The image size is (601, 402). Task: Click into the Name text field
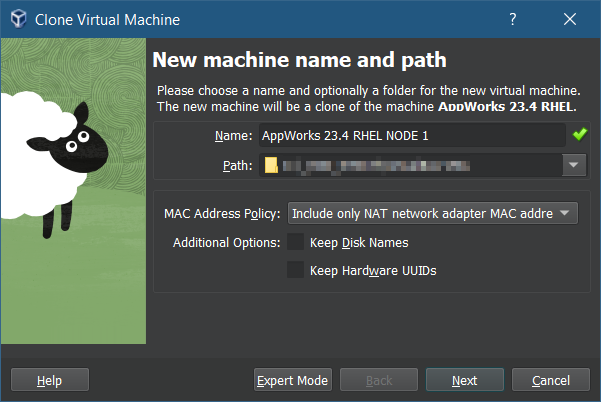[x=410, y=135]
